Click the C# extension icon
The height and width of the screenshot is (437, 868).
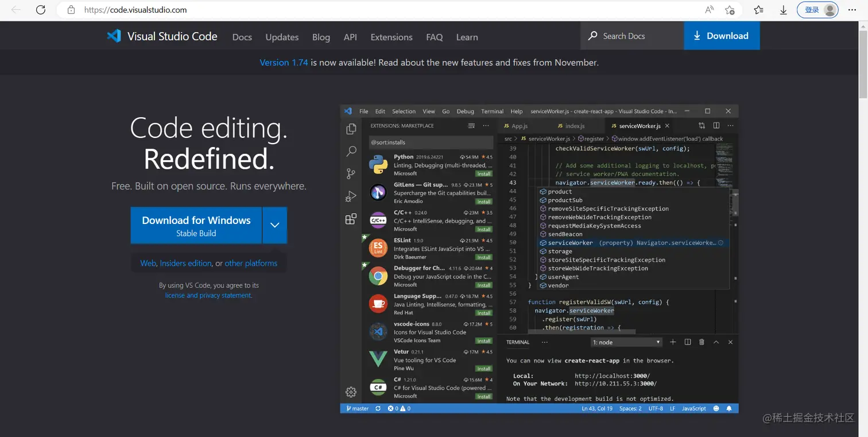coord(378,388)
